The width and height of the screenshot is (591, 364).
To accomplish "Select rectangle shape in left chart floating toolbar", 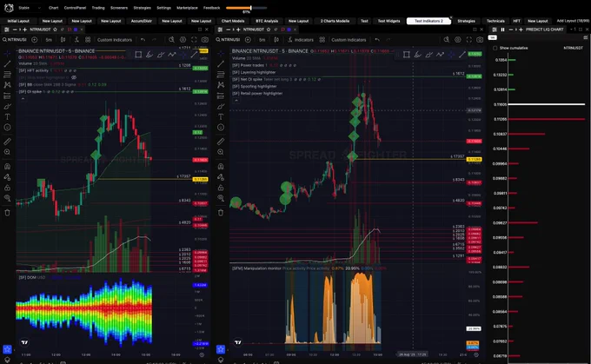I will tap(138, 55).
